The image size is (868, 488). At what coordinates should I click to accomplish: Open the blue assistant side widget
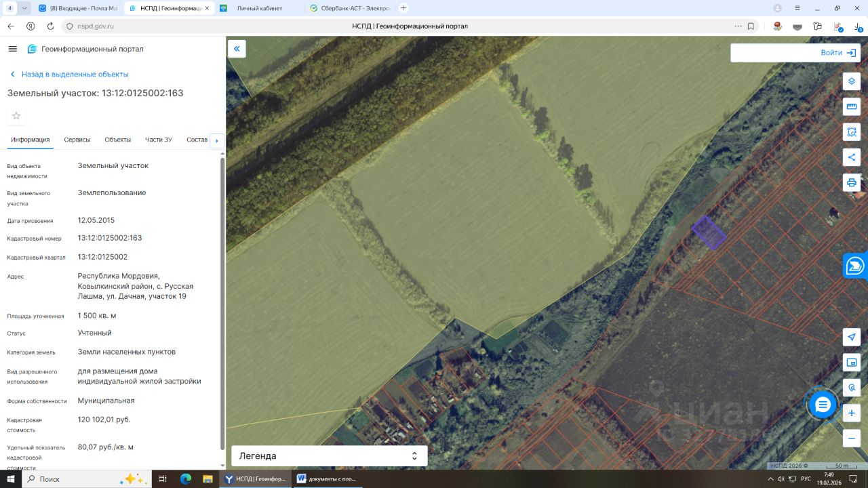pyautogui.click(x=856, y=266)
